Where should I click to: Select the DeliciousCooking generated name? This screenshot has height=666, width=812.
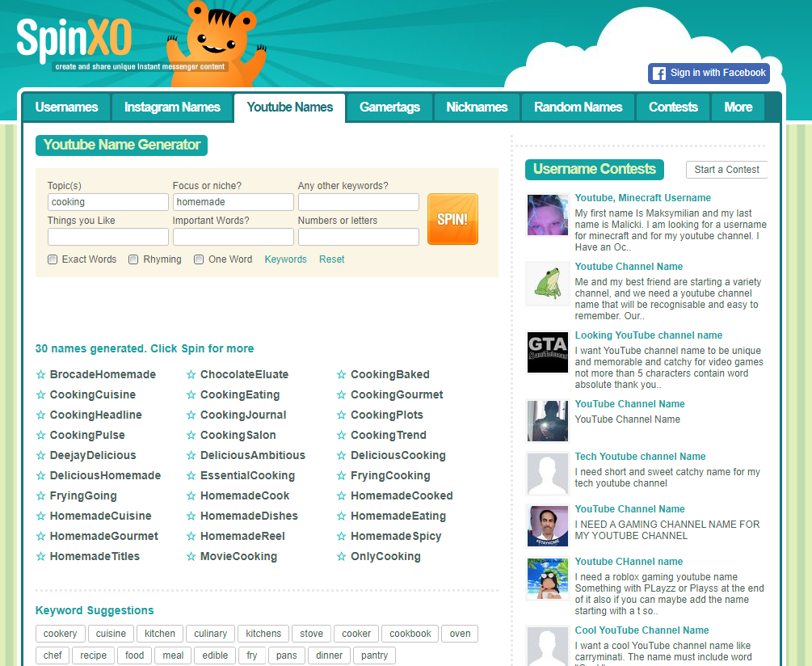click(398, 455)
